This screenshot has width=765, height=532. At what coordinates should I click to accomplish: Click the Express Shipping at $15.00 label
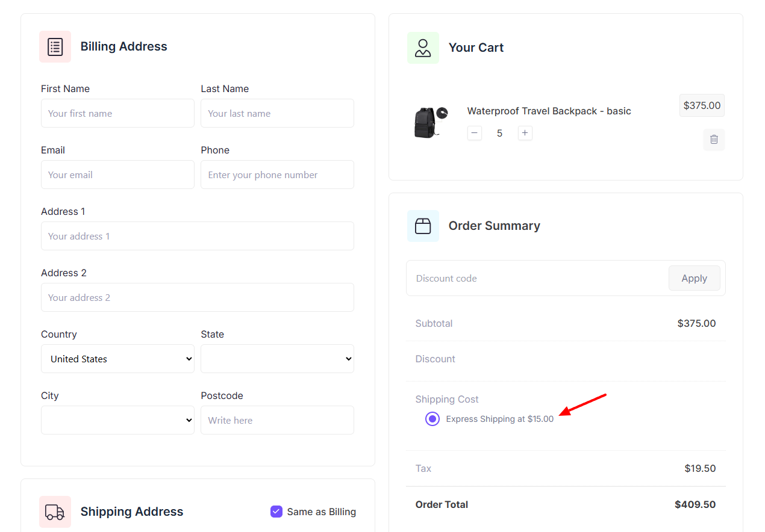500,419
